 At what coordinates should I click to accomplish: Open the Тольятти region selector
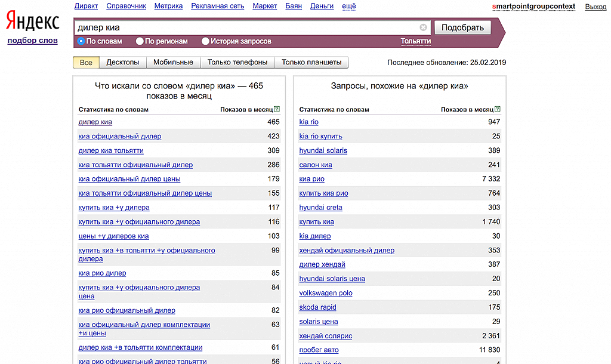coord(415,41)
